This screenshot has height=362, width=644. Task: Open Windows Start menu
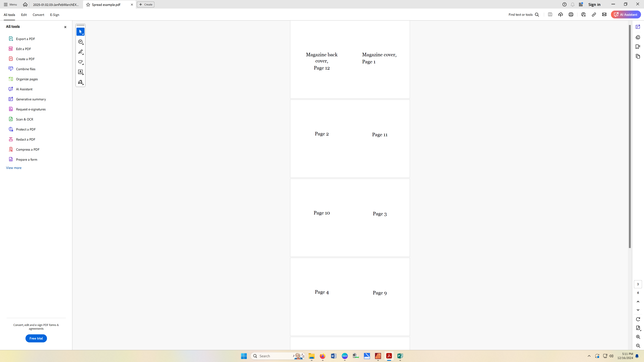click(244, 356)
